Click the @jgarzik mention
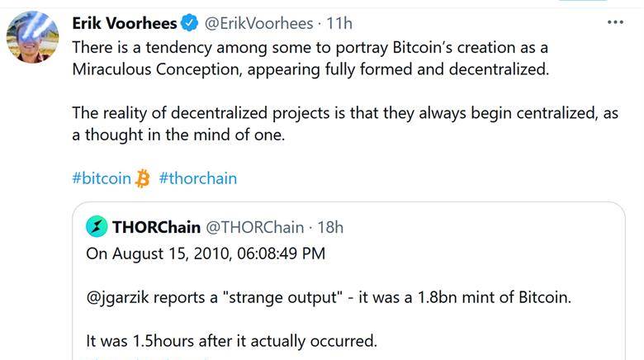 pos(117,297)
